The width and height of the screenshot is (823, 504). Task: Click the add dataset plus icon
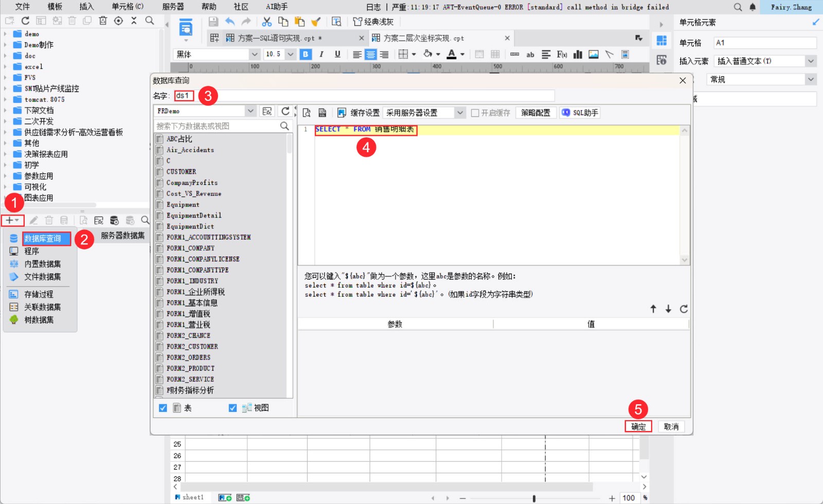pos(12,220)
